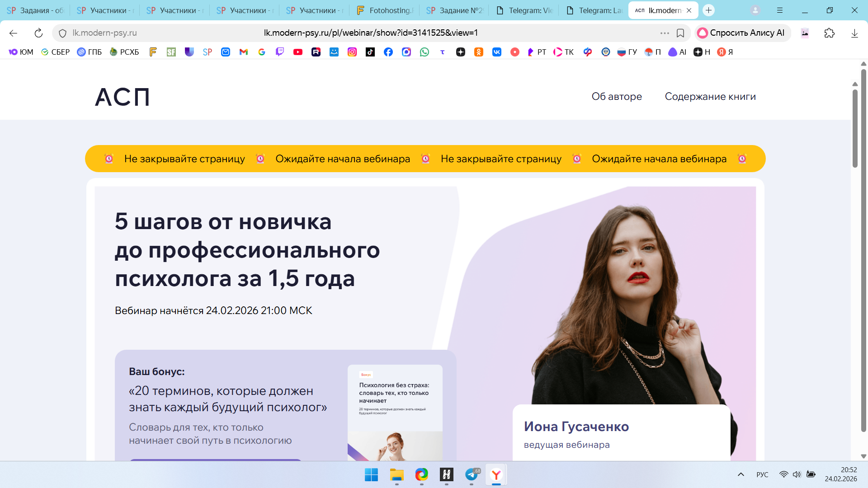Click the page vertical scrollbar thumb
This screenshot has height=488, width=868.
coord(855,129)
